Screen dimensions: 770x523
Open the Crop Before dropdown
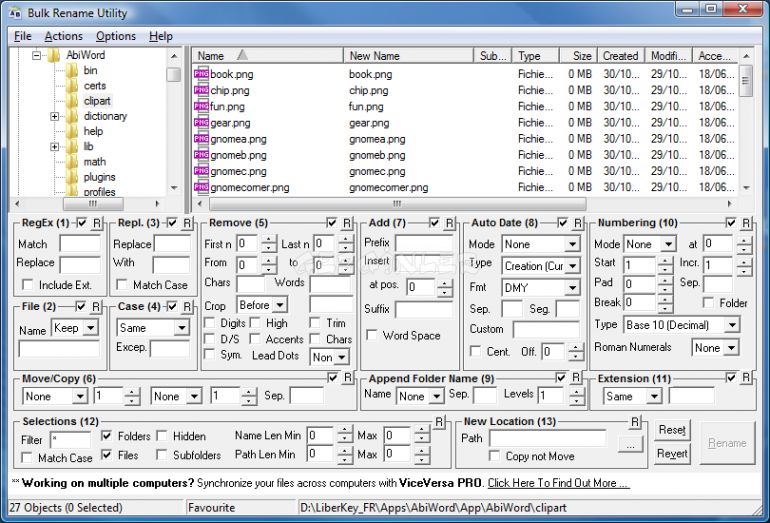tap(279, 305)
